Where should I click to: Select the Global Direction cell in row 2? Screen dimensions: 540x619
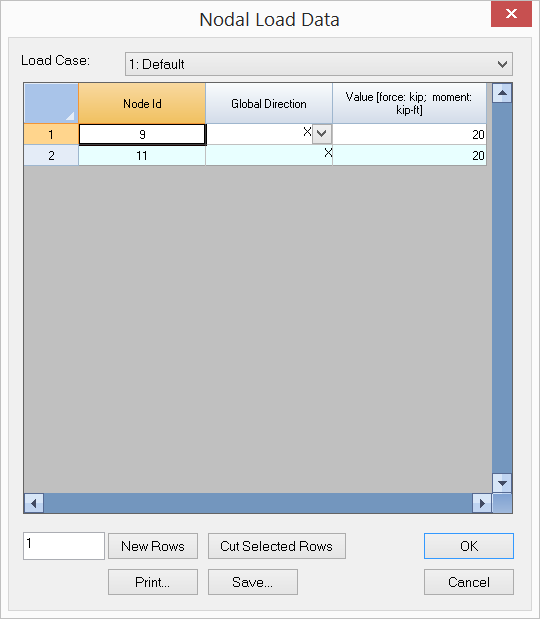pos(269,155)
